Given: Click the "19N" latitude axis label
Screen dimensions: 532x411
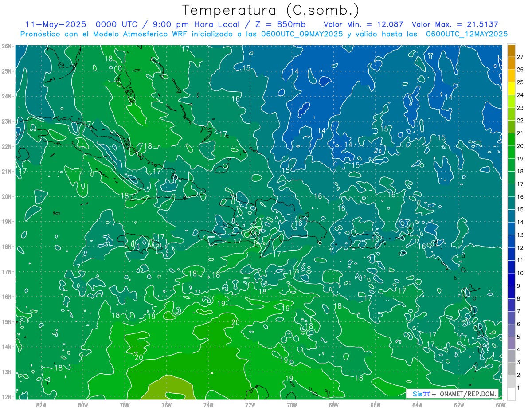Looking at the screenshot, I should 6,221.
